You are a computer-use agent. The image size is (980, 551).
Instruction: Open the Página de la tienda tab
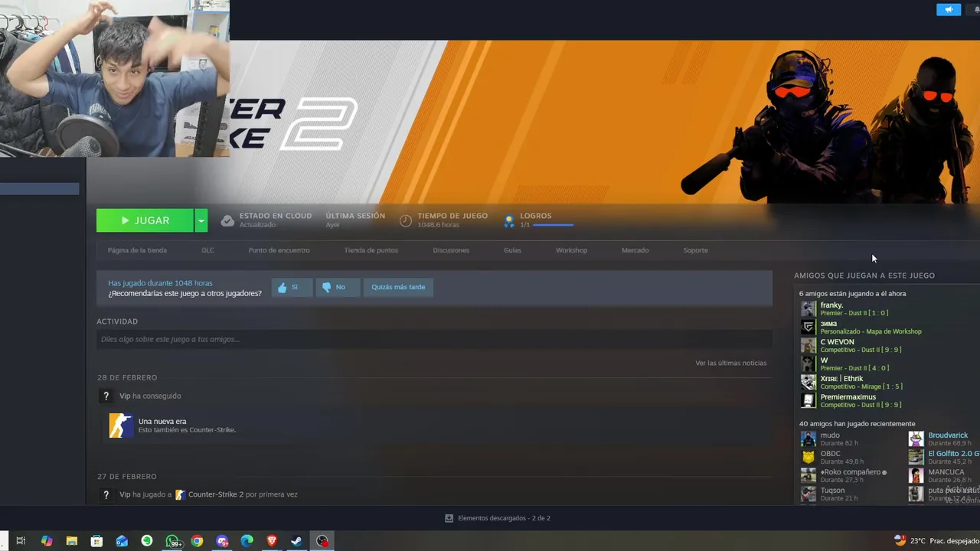tap(137, 250)
